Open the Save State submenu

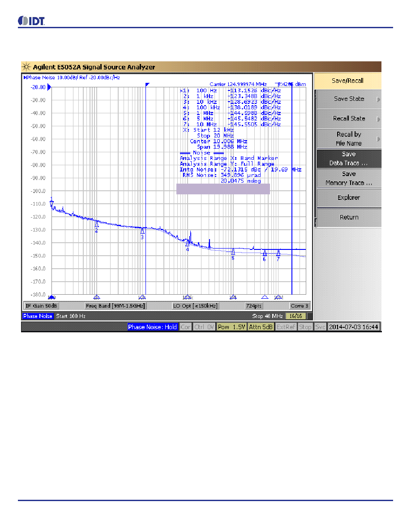click(x=349, y=99)
